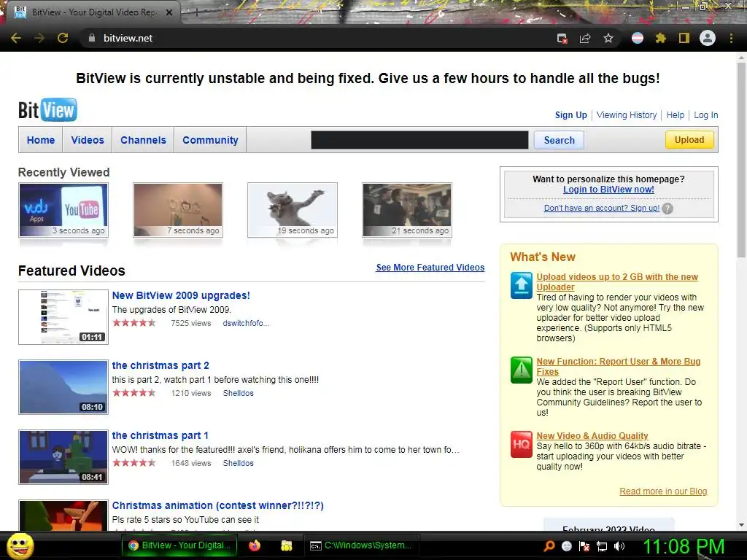Screen dimensions: 747x560
Task: Click the network tray icon
Action: [602, 546]
